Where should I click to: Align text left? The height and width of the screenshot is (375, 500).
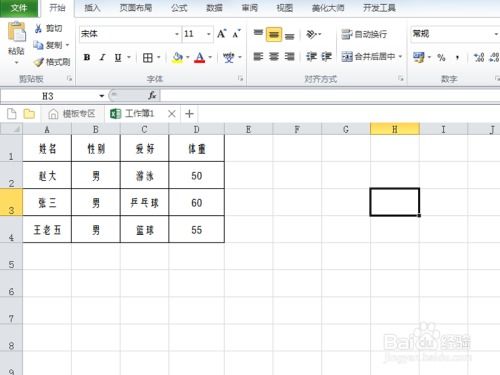tap(258, 57)
